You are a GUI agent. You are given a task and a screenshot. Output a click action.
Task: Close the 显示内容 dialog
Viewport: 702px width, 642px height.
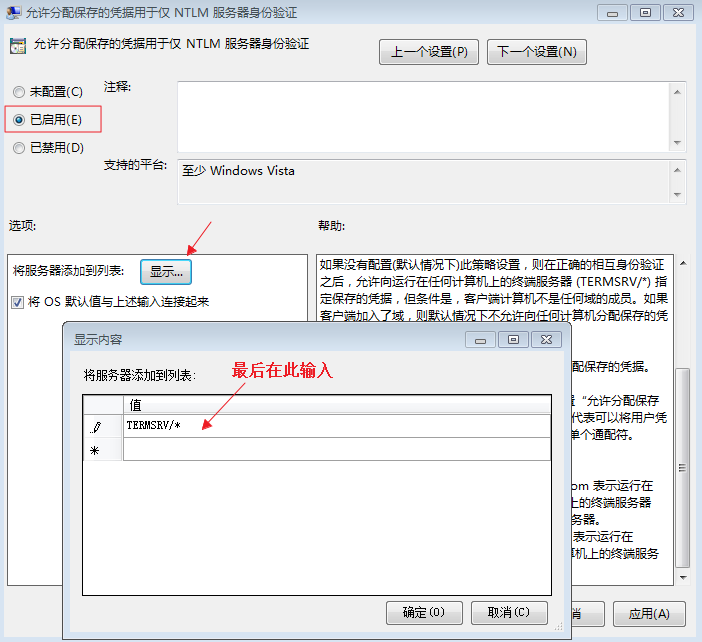tap(545, 340)
